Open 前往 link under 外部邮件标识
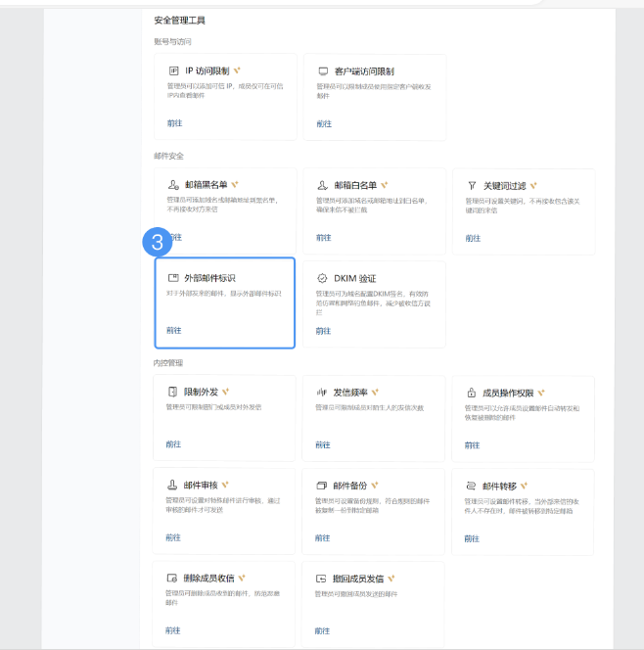This screenshot has width=644, height=650. (173, 331)
